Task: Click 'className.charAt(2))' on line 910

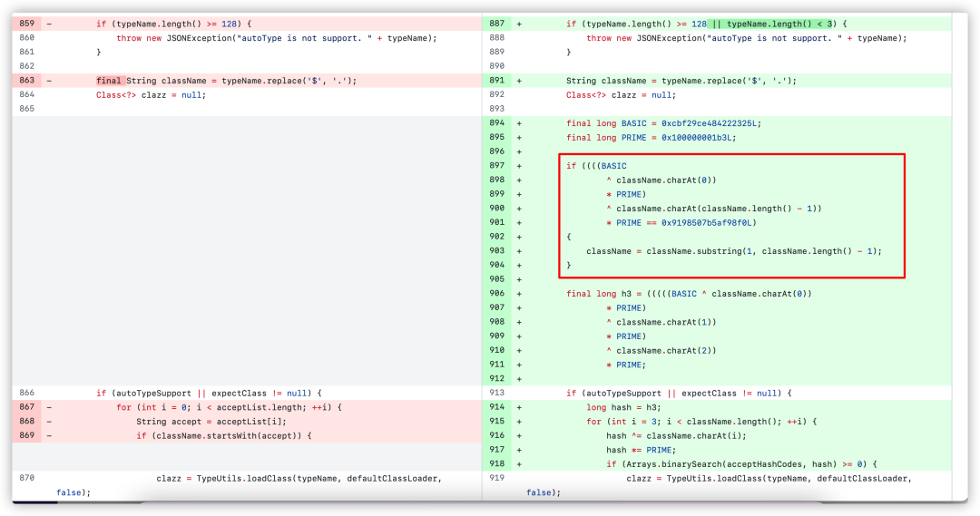Action: click(666, 350)
